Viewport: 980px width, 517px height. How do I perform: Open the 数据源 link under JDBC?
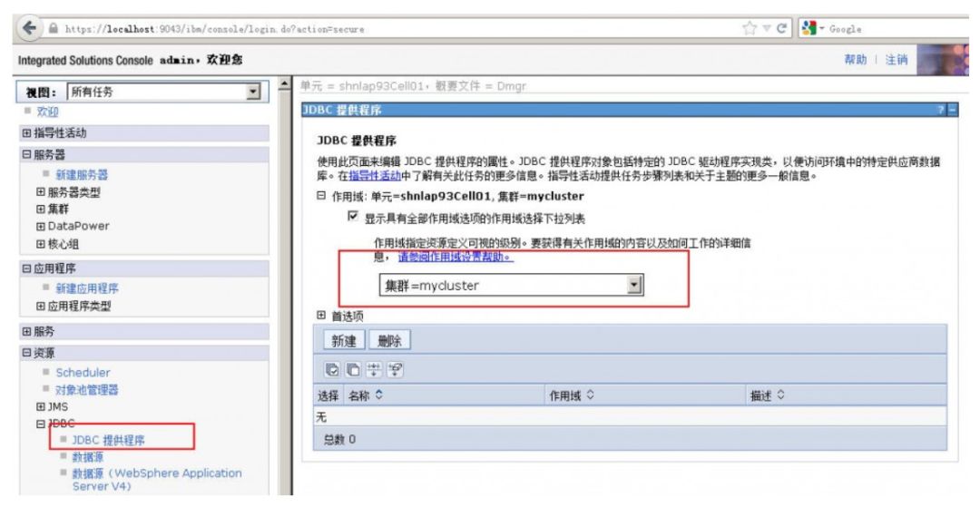pyautogui.click(x=87, y=457)
